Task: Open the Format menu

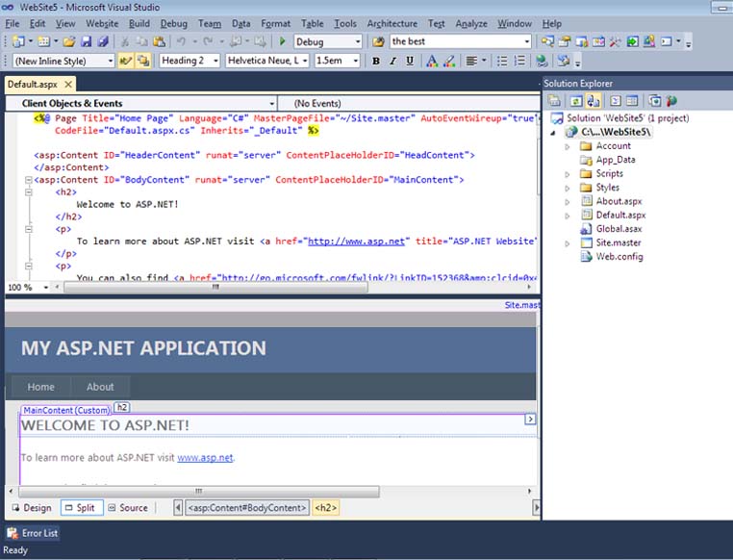Action: [x=275, y=23]
